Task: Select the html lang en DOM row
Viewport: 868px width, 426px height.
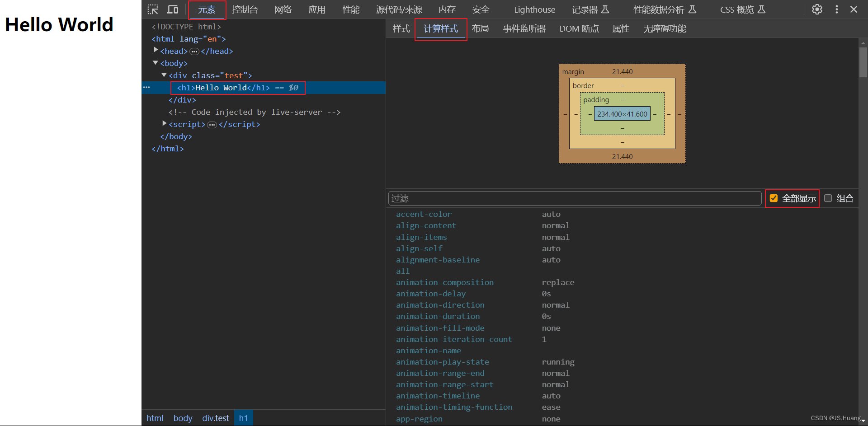Action: [x=189, y=39]
